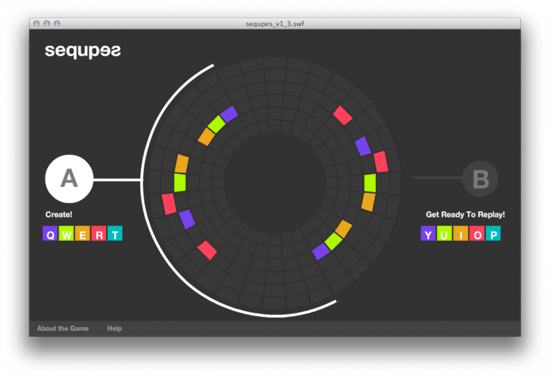Select dimmed player B circle
Image resolution: width=550 pixels, height=377 pixels.
481,179
